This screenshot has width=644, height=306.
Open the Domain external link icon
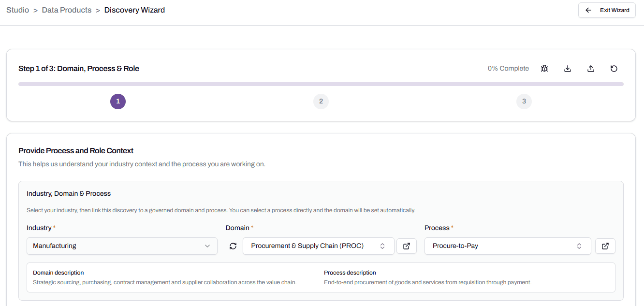click(407, 246)
